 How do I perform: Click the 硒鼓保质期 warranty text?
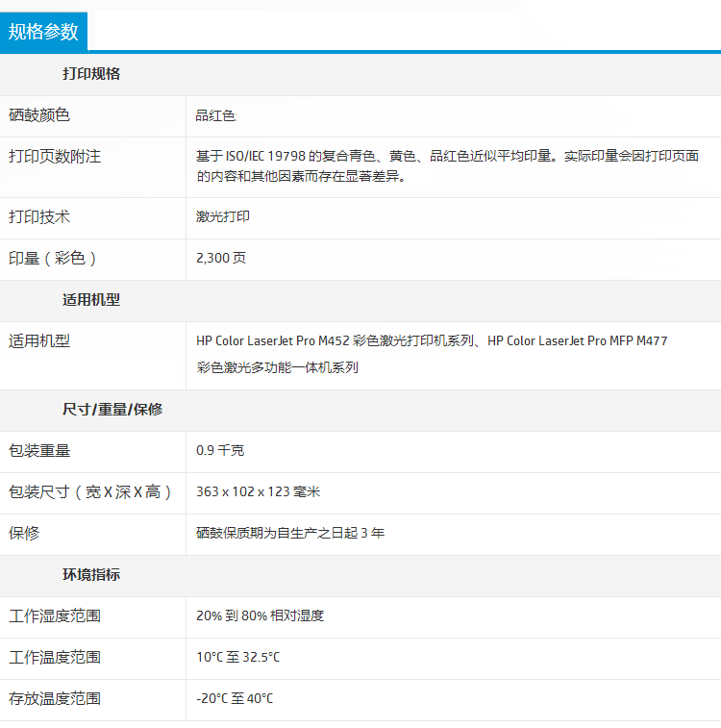click(290, 533)
